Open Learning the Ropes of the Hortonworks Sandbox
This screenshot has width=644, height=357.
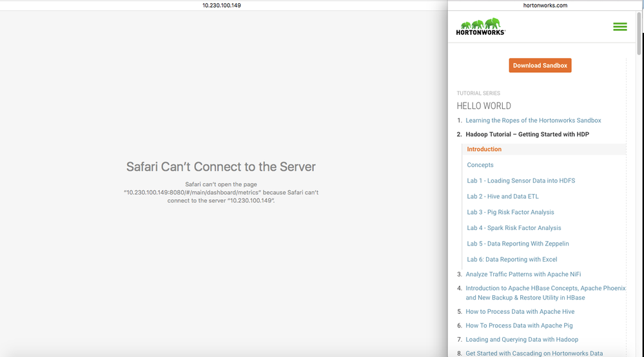[x=533, y=121]
